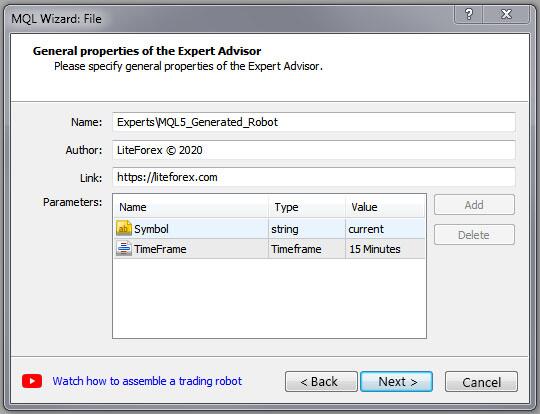Click the Symbol parameter string icon
The width and height of the screenshot is (540, 414).
point(124,228)
